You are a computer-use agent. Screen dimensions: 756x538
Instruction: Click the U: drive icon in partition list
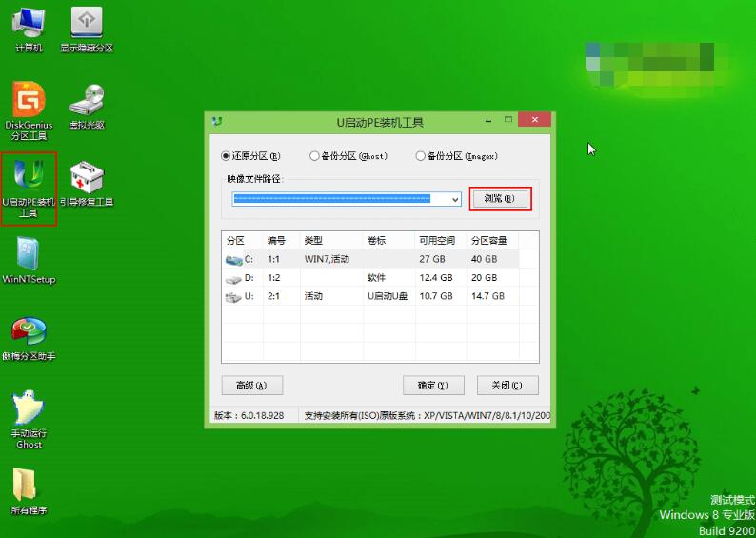point(234,297)
